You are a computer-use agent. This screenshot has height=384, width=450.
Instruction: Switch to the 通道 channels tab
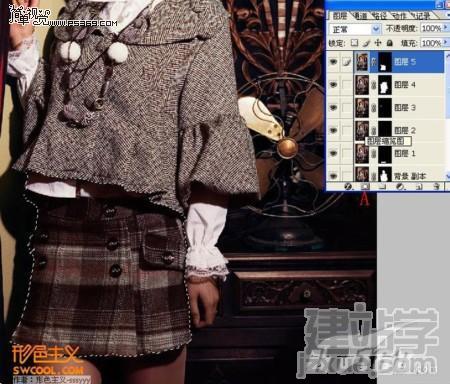click(359, 16)
